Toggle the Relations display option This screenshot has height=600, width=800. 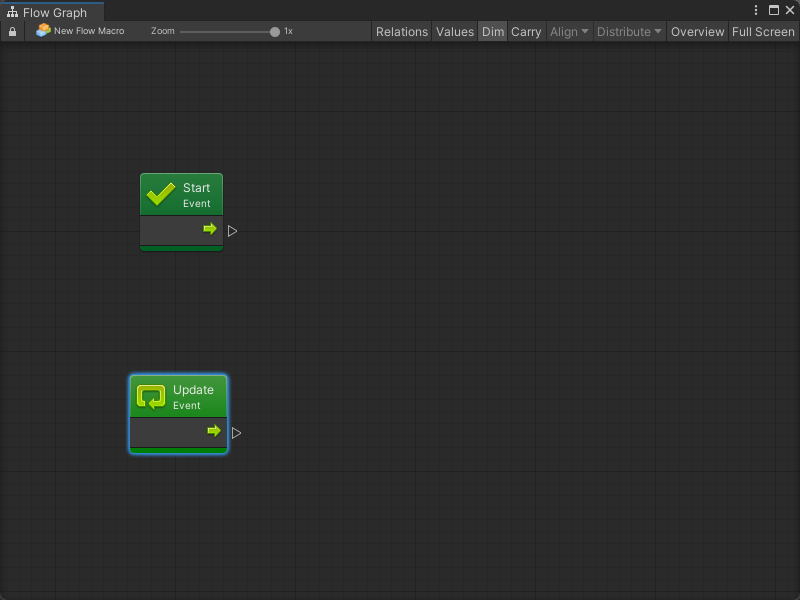click(x=402, y=32)
